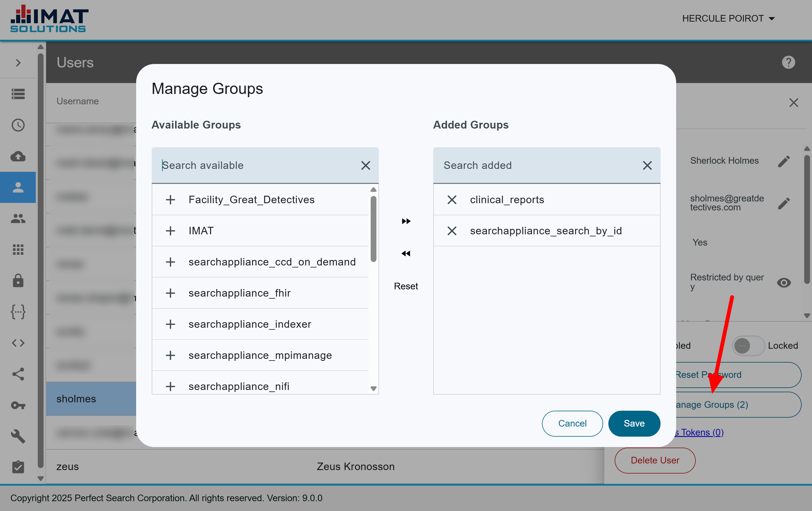Remove all added groups with double-left arrows
This screenshot has width=812, height=511.
pyautogui.click(x=406, y=253)
